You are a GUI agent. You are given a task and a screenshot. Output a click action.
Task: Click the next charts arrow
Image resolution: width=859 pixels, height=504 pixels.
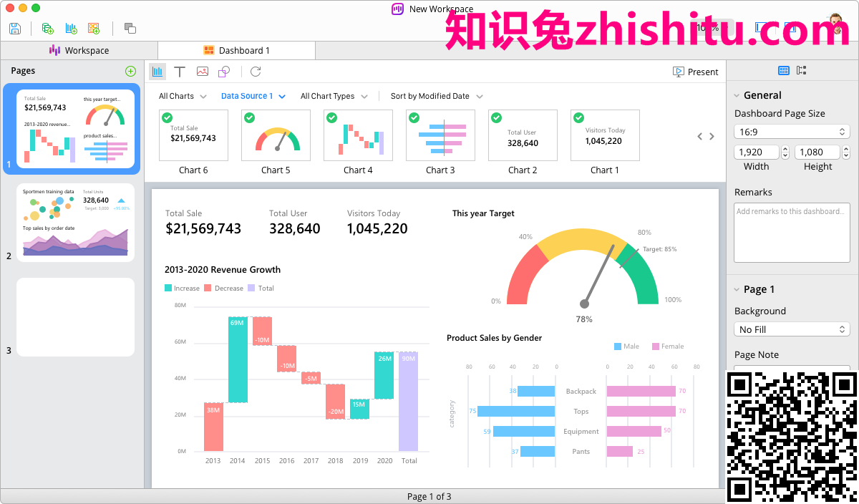(712, 136)
